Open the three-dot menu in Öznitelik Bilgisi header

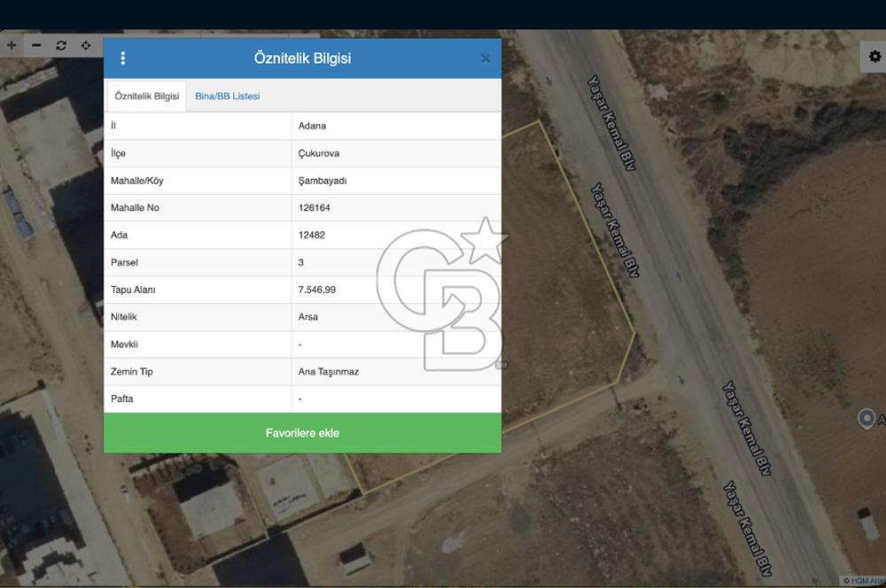[122, 58]
